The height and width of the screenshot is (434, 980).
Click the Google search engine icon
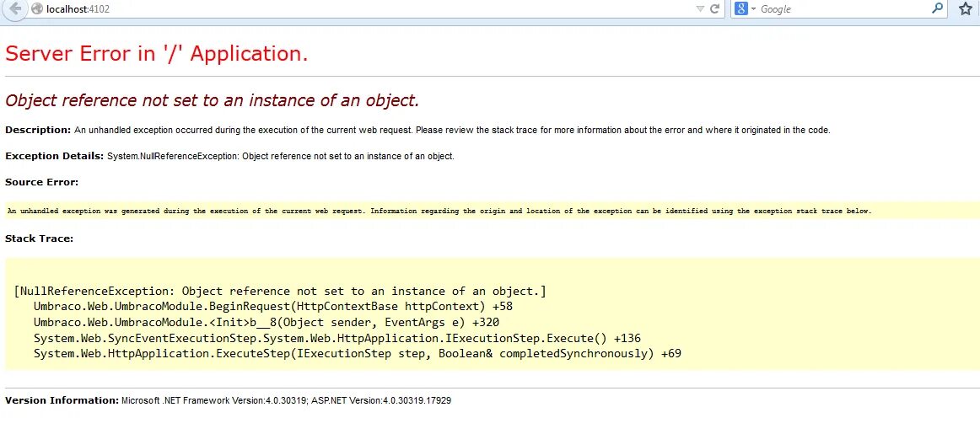click(x=740, y=8)
